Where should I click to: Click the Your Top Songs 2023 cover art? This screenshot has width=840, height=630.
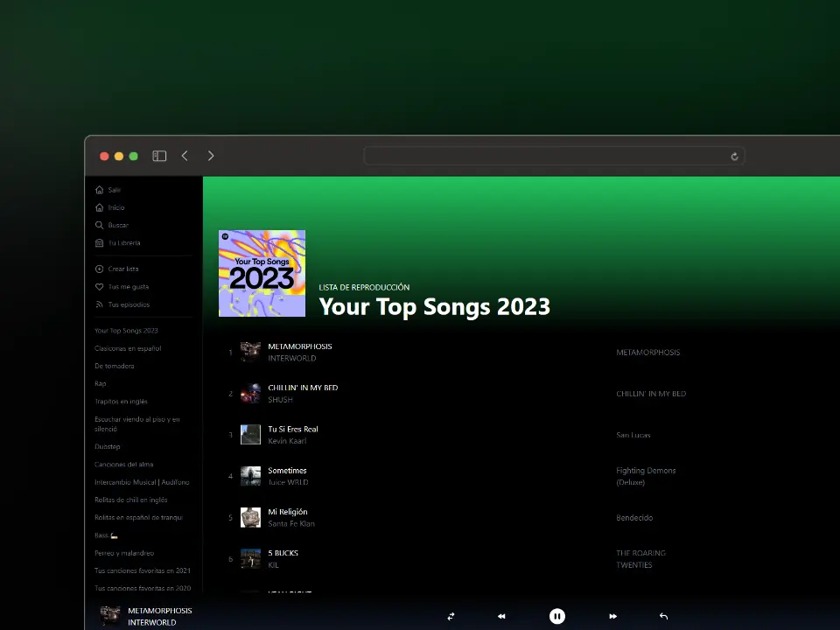(262, 272)
